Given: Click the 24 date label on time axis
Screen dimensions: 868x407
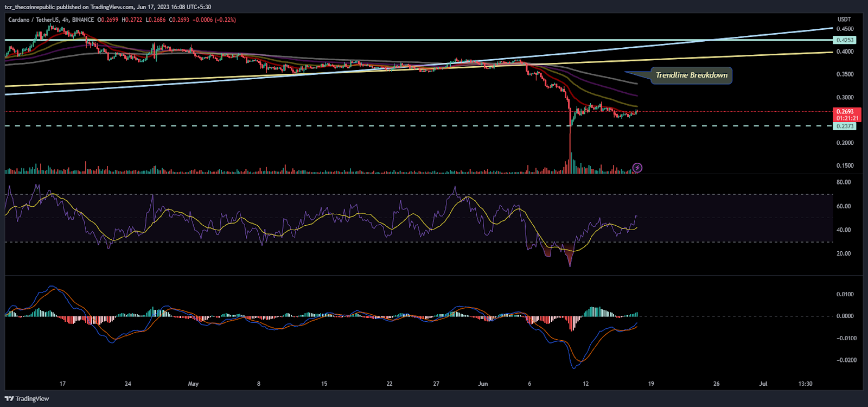Looking at the screenshot, I should [x=128, y=384].
